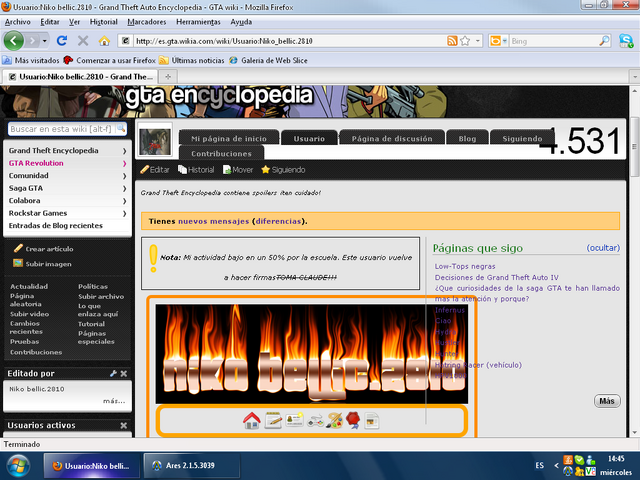Click wrench icon in Editado por header
The width and height of the screenshot is (640, 480).
[113, 373]
